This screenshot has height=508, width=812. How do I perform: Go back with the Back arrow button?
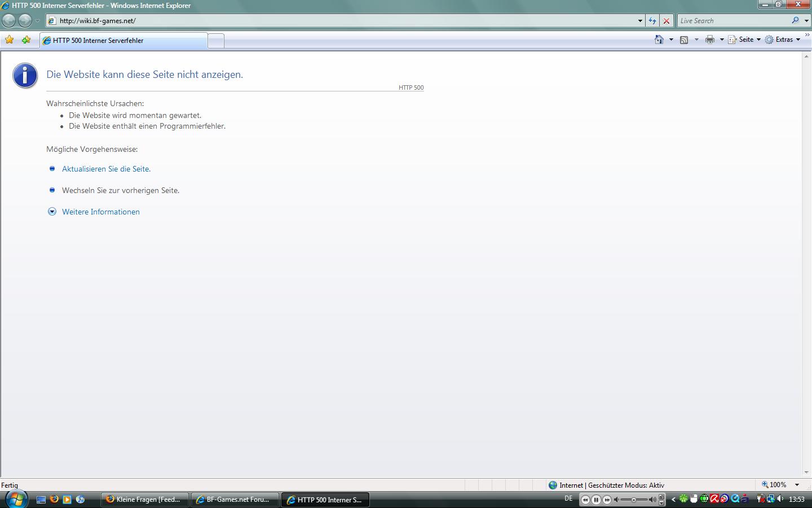coord(9,21)
